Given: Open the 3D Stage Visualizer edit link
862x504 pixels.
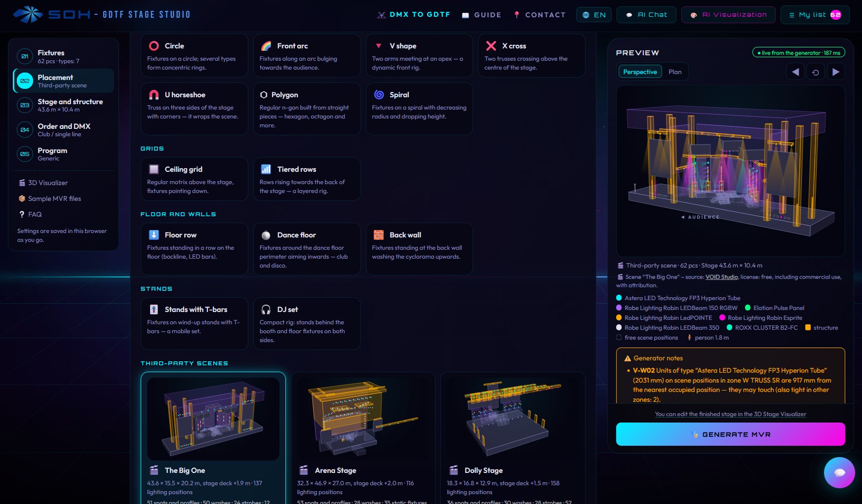Looking at the screenshot, I should [x=730, y=414].
